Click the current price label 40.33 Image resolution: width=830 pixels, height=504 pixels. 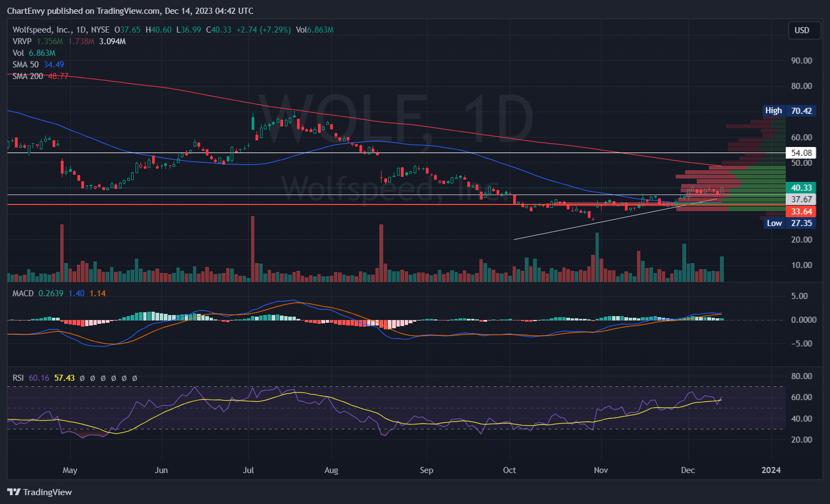coord(801,188)
